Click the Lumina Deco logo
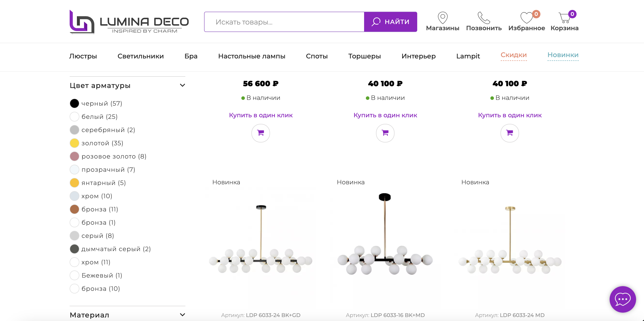The width and height of the screenshot is (644, 321). [129, 22]
